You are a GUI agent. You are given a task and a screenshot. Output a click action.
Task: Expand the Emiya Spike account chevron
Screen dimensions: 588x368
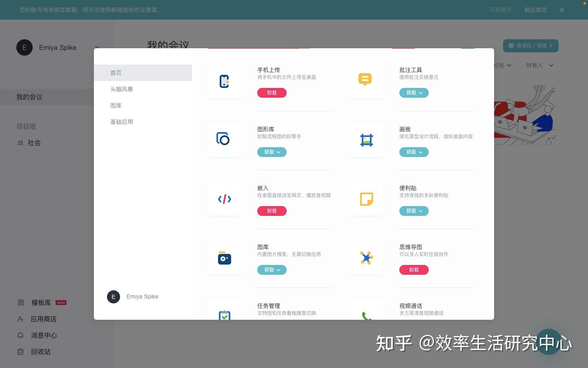pos(97,47)
